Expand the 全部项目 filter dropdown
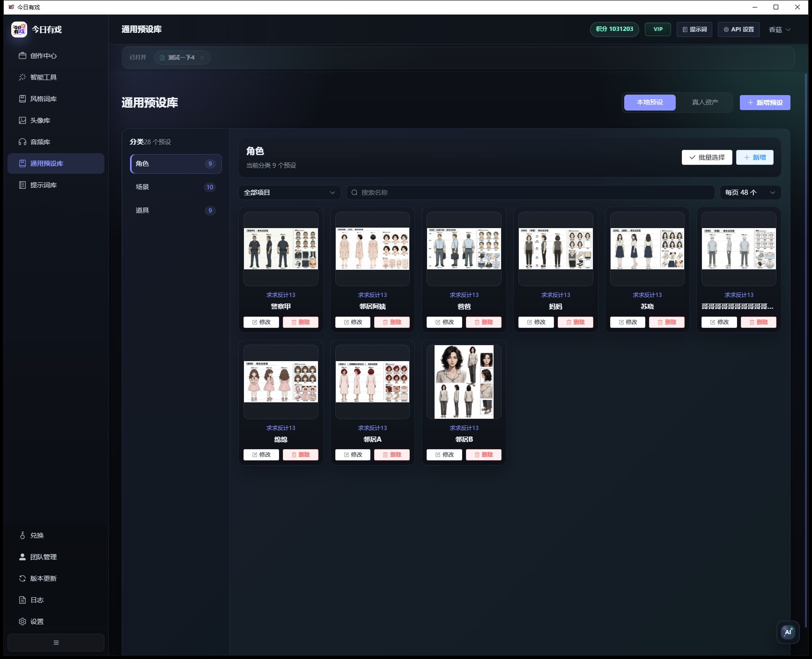Image resolution: width=812 pixels, height=659 pixels. tap(289, 193)
